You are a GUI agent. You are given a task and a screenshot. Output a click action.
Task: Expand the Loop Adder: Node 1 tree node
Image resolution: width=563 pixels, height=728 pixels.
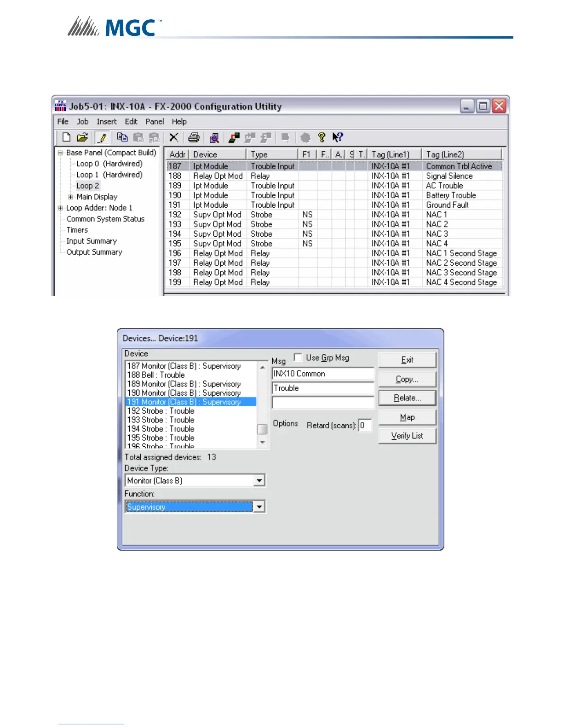[x=60, y=208]
